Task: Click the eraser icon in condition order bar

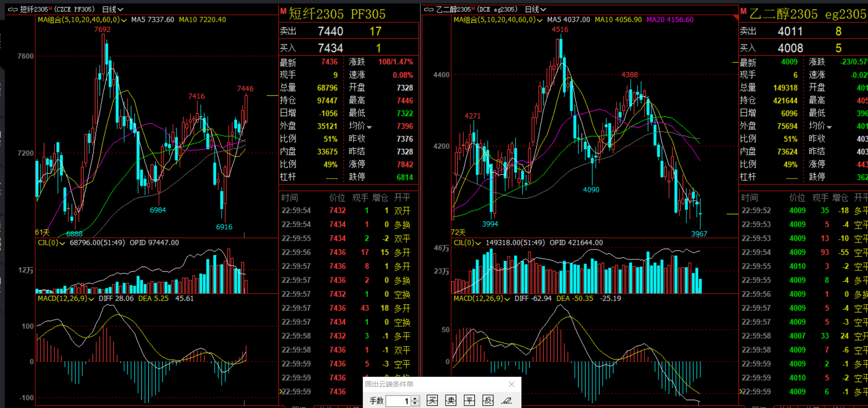Action: click(507, 401)
